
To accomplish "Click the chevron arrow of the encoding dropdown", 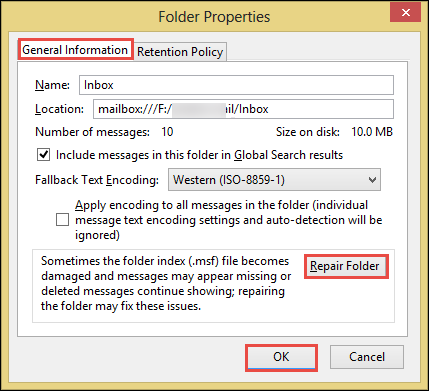I will tap(372, 180).
